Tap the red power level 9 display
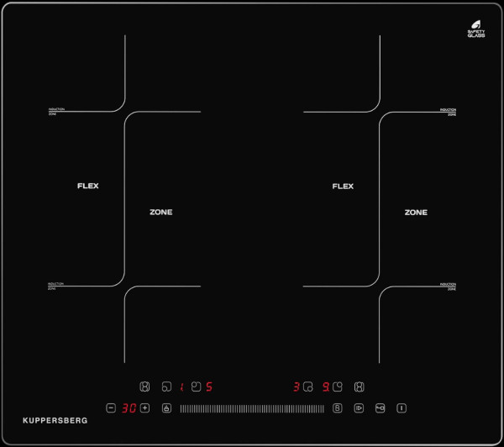The width and height of the screenshot is (504, 447). click(326, 387)
